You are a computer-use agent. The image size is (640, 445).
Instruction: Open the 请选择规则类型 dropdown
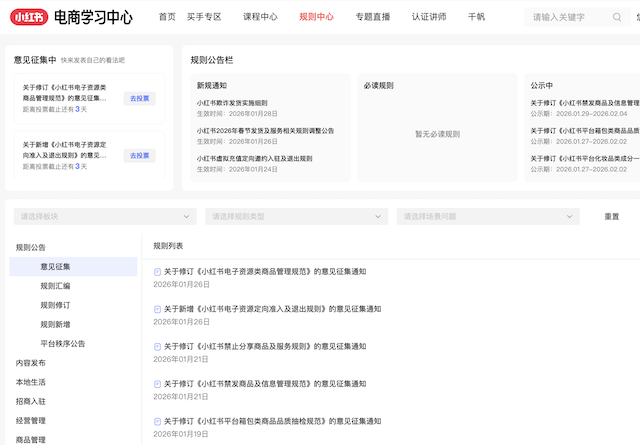pos(296,216)
